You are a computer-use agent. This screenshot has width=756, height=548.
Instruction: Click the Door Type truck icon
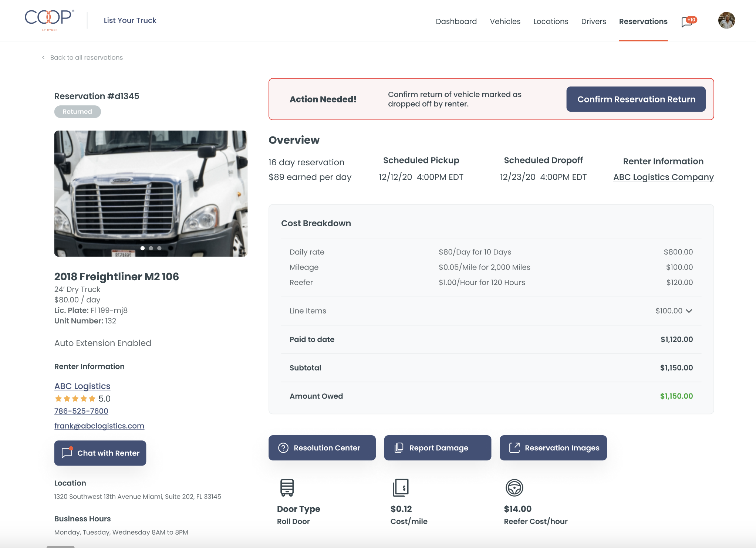pyautogui.click(x=287, y=487)
